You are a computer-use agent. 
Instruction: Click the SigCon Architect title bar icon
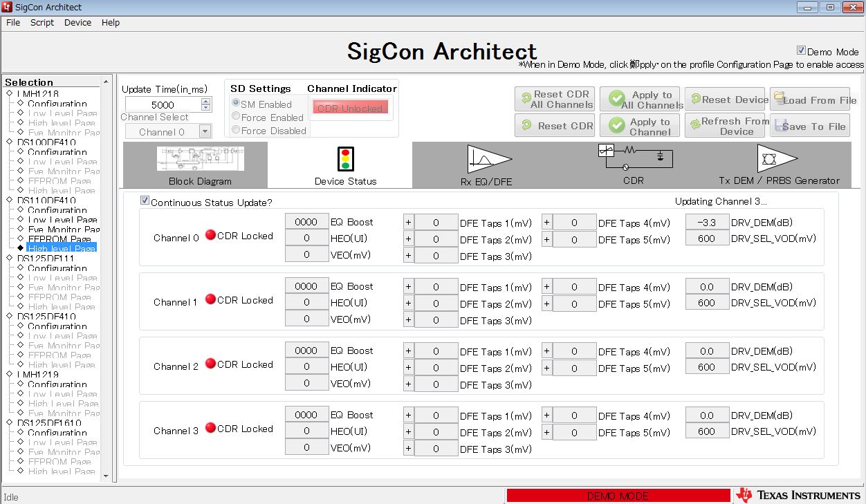[7, 7]
